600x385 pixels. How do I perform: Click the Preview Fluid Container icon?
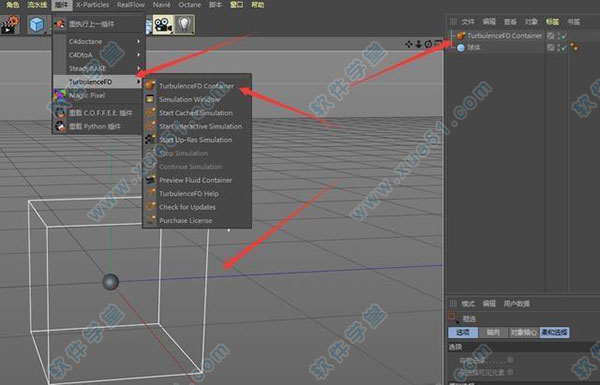[150, 180]
